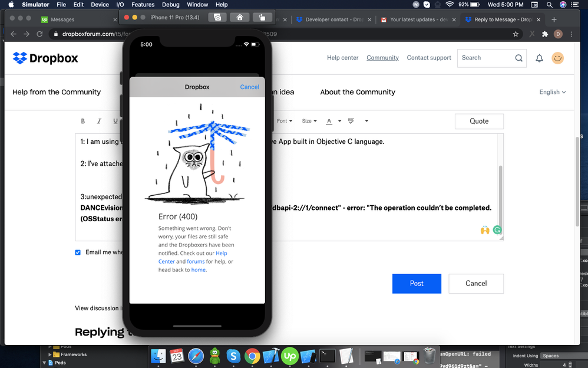Click the Simulator home button icon
This screenshot has height=368, width=588.
pyautogui.click(x=240, y=17)
